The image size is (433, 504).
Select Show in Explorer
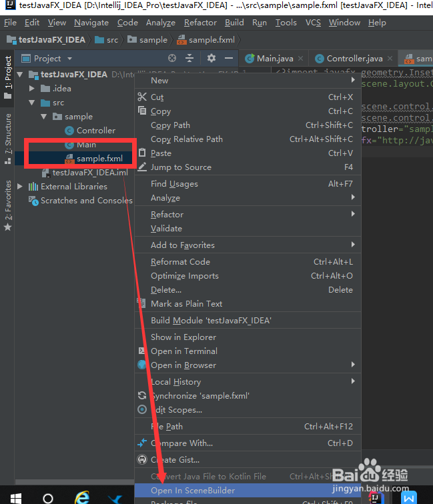click(x=248, y=337)
